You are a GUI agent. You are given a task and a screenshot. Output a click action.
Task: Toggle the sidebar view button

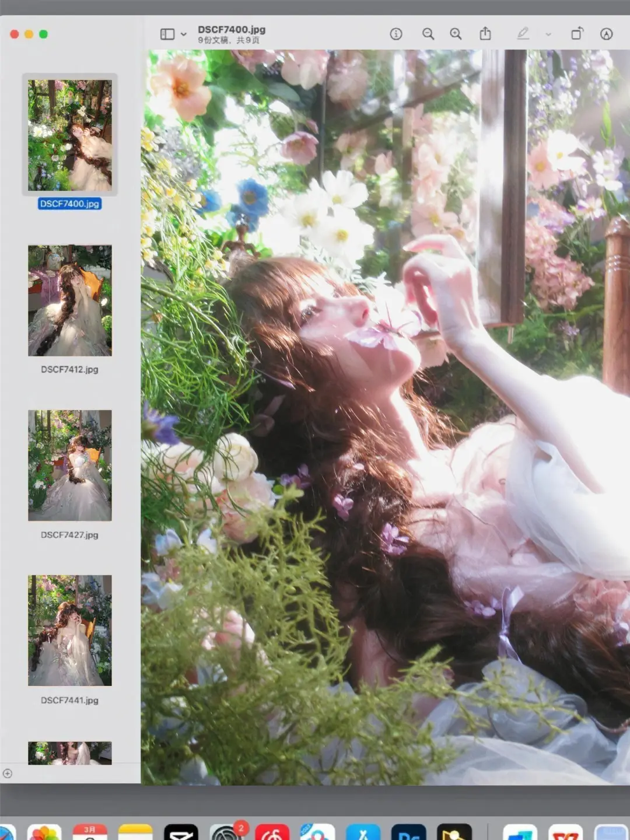pyautogui.click(x=167, y=34)
